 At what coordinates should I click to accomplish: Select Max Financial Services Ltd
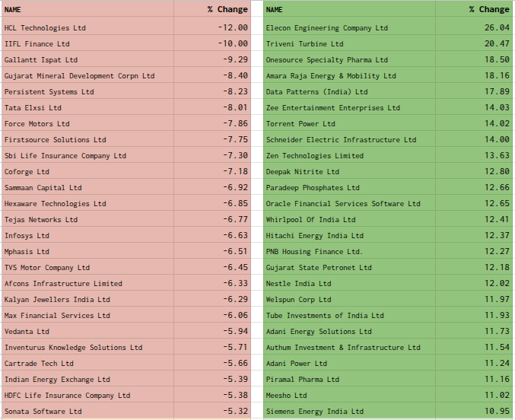87,316
